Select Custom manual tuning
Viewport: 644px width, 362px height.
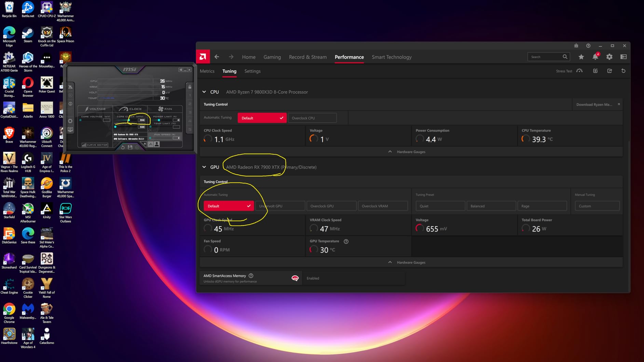597,206
